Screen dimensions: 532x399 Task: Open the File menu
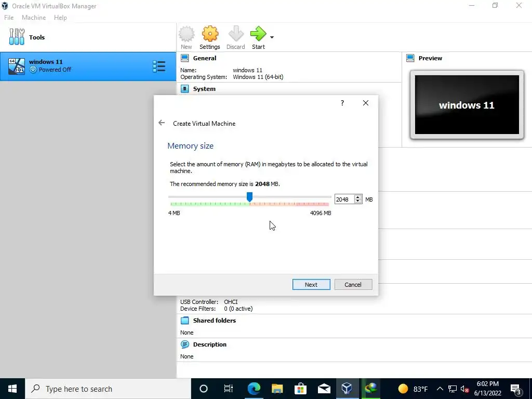point(9,18)
